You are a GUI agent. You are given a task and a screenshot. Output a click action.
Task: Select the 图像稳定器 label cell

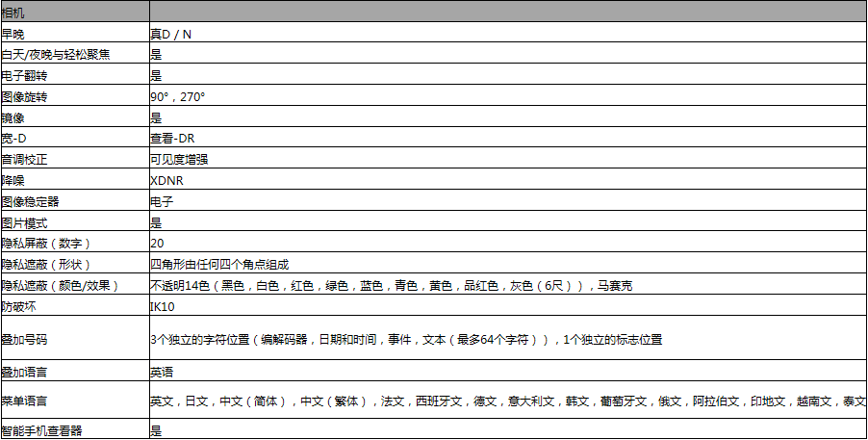[33, 201]
